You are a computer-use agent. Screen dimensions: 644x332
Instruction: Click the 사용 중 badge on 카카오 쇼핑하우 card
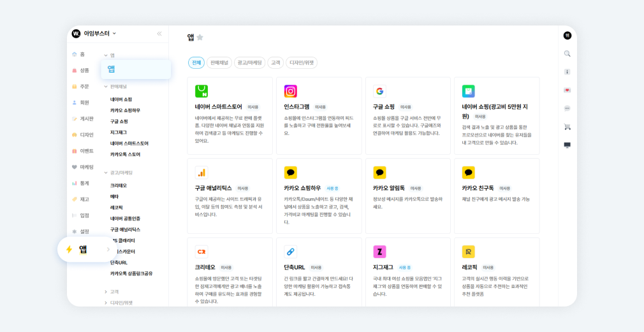332,189
